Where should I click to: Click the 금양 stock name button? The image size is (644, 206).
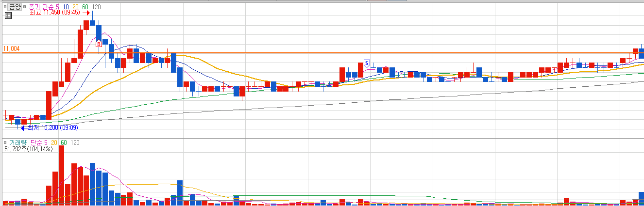pos(15,7)
